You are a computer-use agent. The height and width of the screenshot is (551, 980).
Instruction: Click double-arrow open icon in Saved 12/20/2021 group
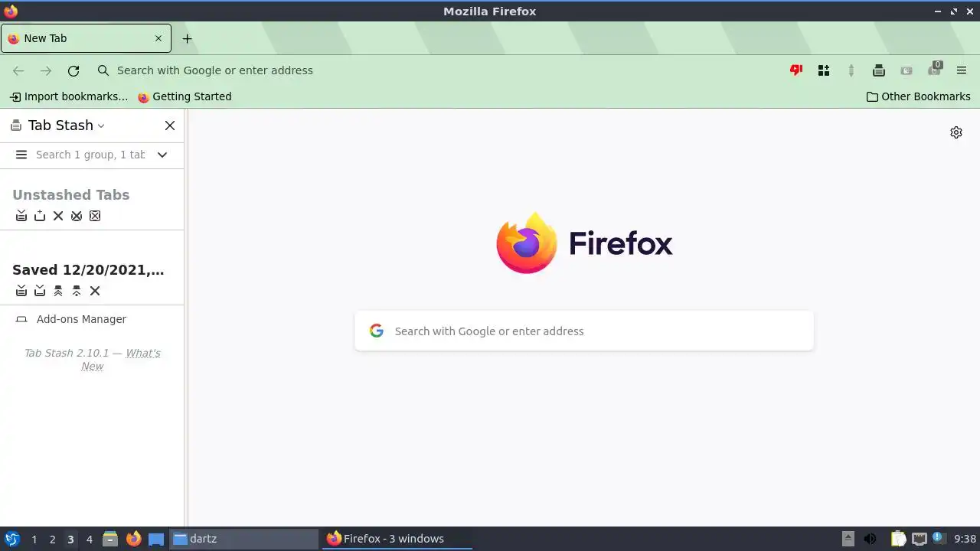tap(58, 291)
